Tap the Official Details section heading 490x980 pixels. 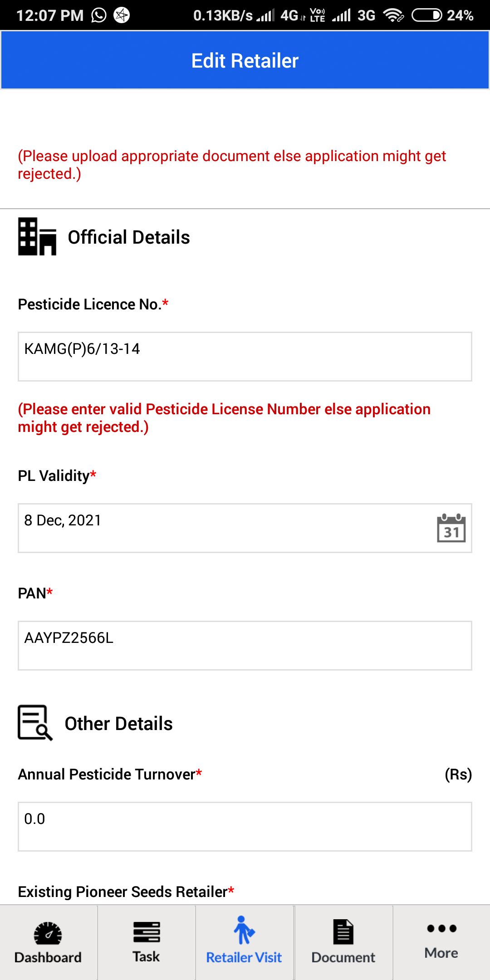click(129, 237)
